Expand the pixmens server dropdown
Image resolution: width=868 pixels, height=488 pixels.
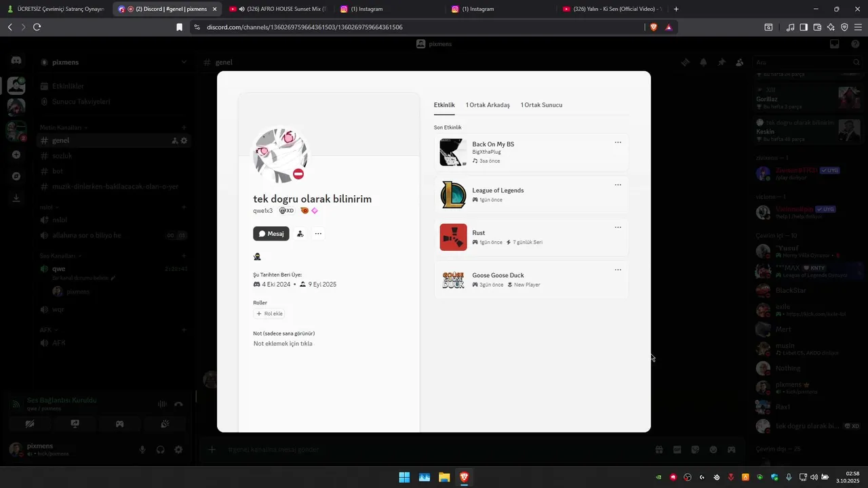coord(184,62)
